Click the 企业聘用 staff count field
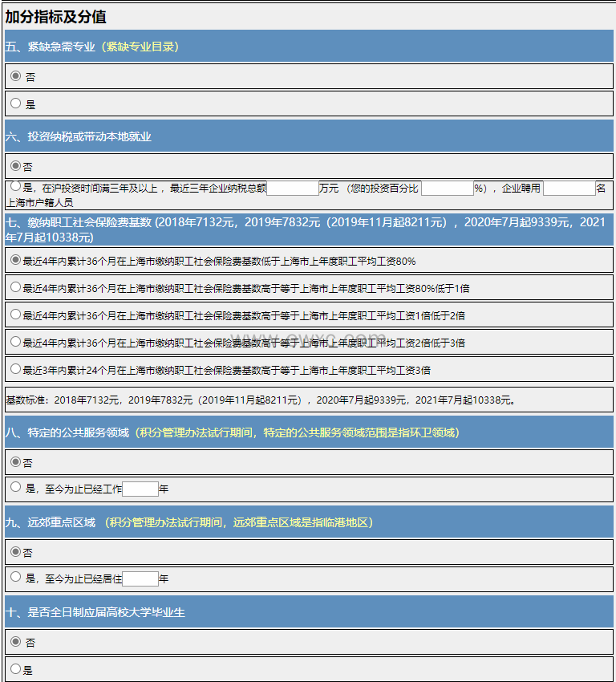The height and width of the screenshot is (682, 616). click(x=569, y=189)
